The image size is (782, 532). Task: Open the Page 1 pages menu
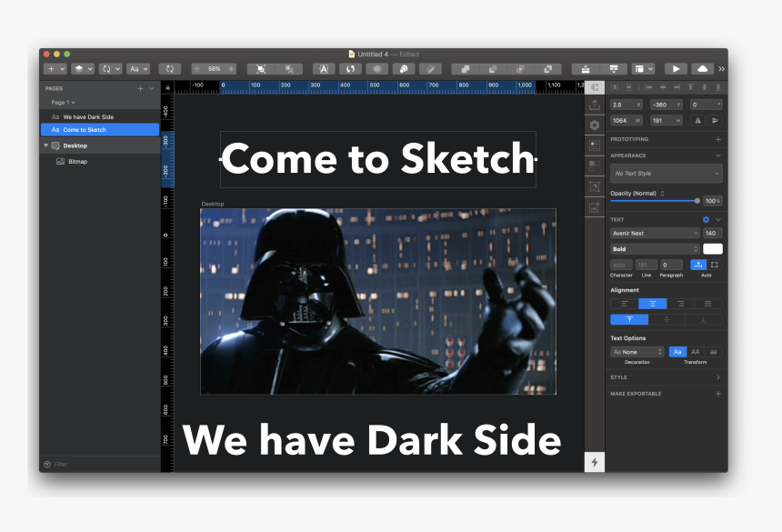(x=59, y=102)
